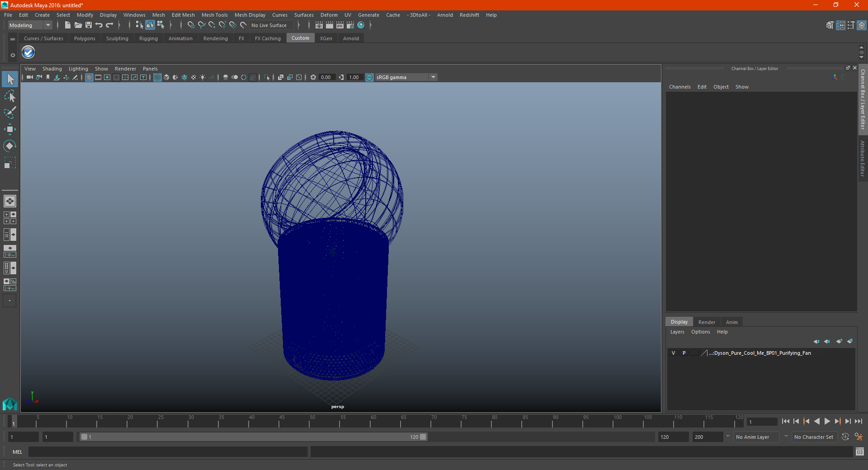Create a new scene with the New icon
This screenshot has height=470, width=868.
click(x=67, y=25)
